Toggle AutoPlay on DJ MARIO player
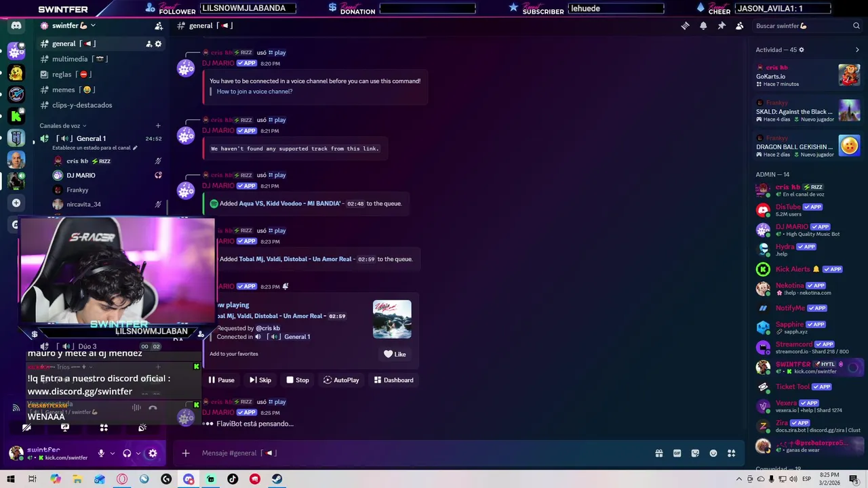This screenshot has height=488, width=868. point(341,380)
